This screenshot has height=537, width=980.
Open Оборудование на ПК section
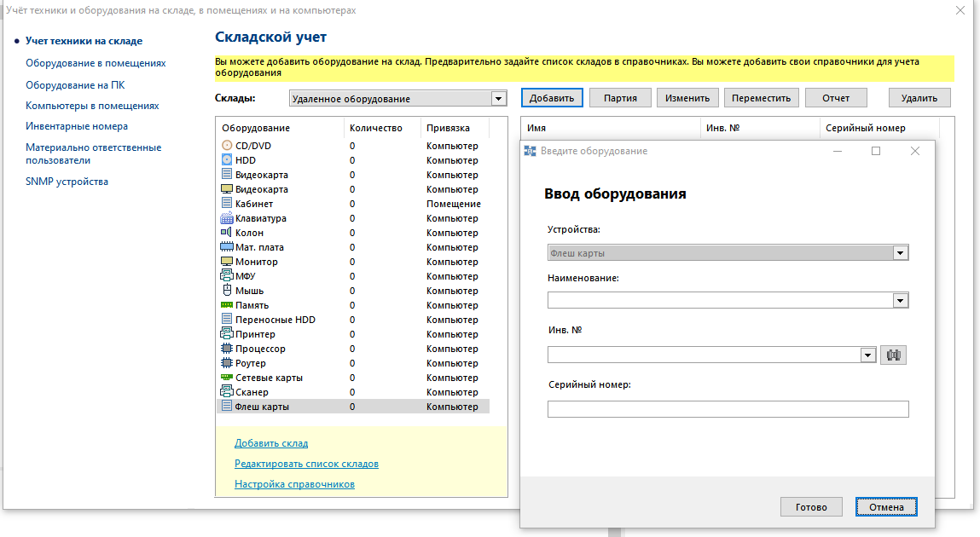[x=75, y=85]
